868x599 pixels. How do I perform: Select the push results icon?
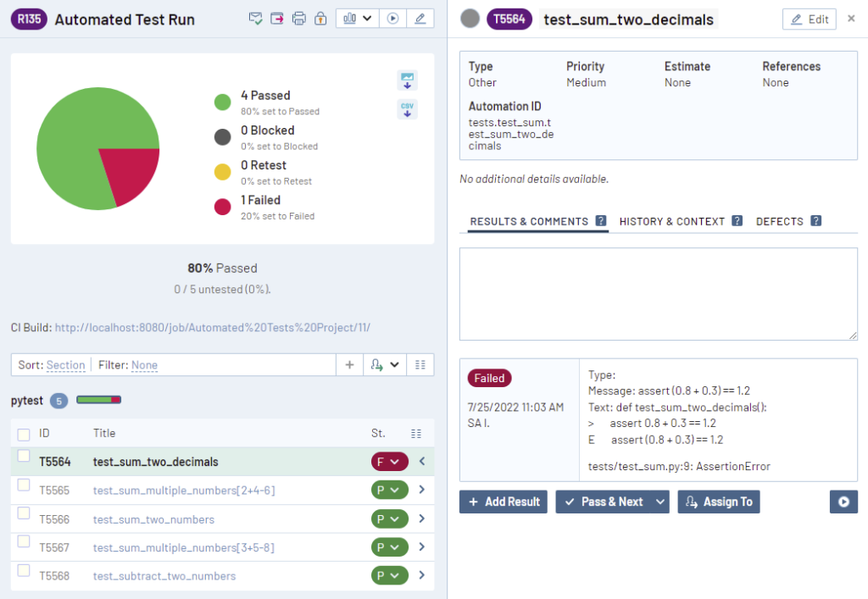(x=277, y=18)
